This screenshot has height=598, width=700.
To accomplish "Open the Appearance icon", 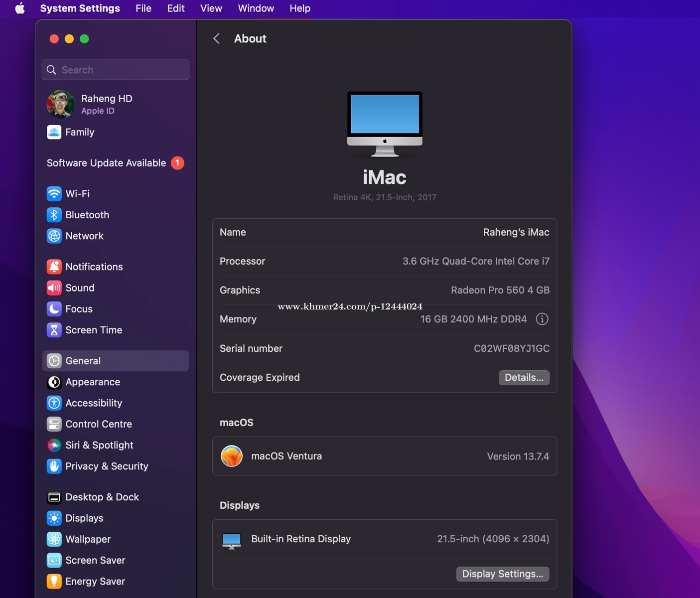I will pyautogui.click(x=54, y=382).
